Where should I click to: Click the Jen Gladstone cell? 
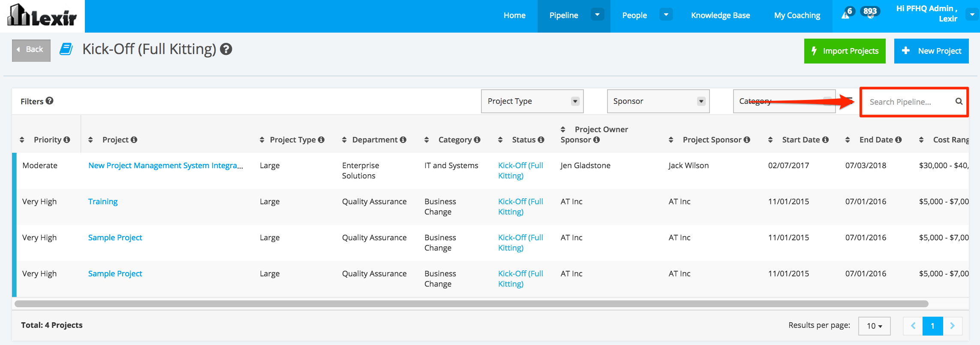pos(586,166)
